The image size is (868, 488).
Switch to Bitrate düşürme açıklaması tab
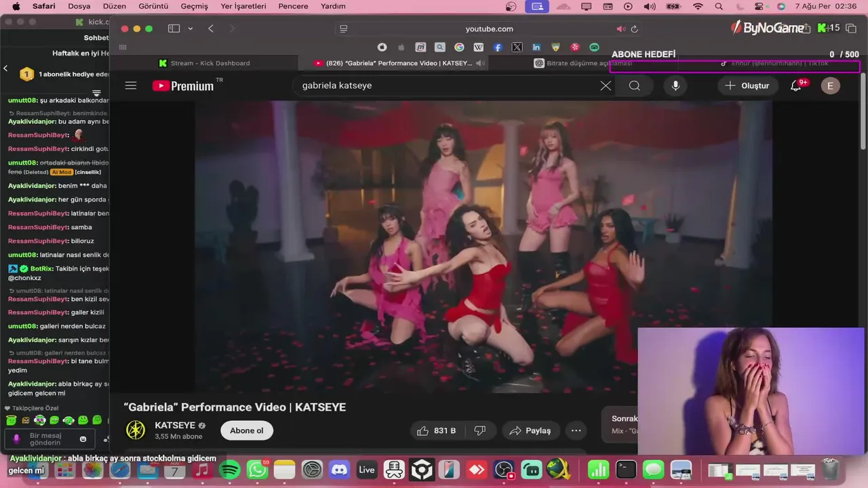coord(583,63)
